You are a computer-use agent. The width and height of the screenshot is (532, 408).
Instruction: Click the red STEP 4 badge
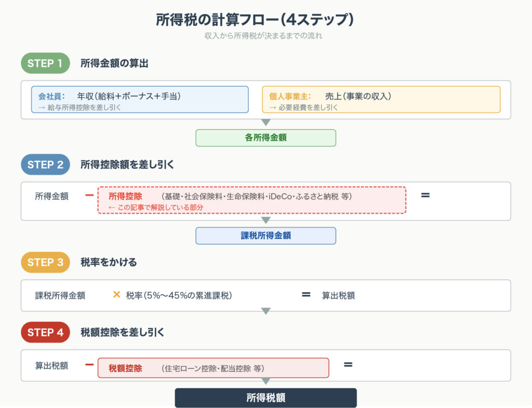[x=46, y=332]
